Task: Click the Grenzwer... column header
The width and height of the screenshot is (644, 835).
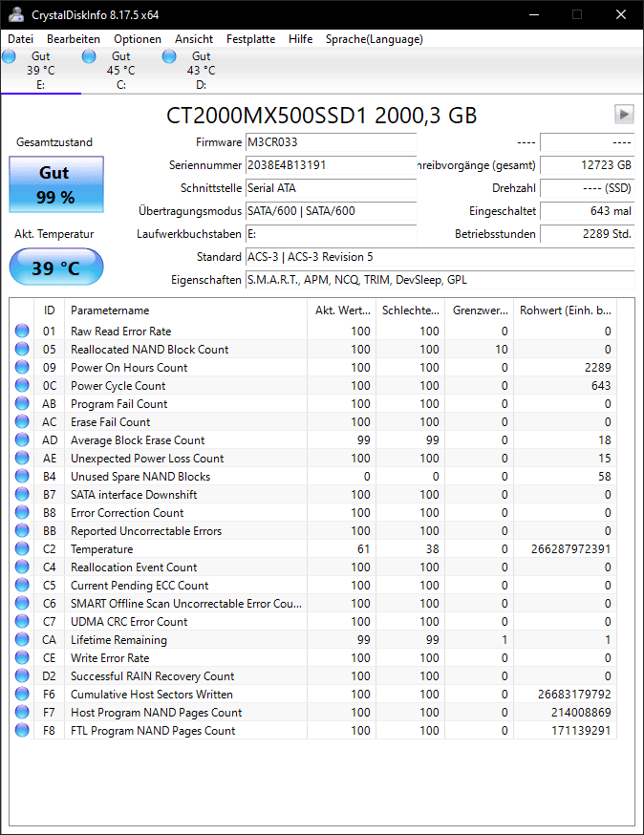Action: point(479,310)
